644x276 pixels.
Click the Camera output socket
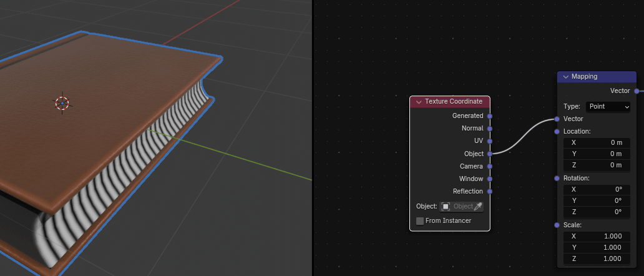tap(490, 166)
